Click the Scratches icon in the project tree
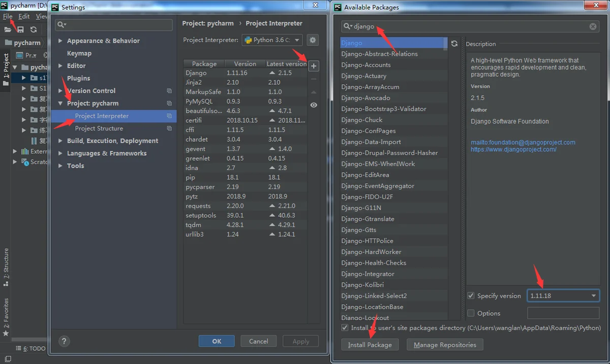The width and height of the screenshot is (610, 364). tap(25, 162)
